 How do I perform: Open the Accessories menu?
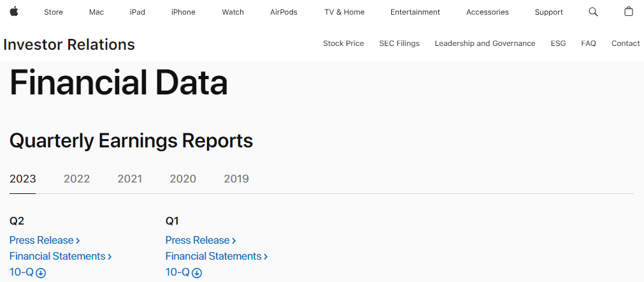tap(487, 12)
